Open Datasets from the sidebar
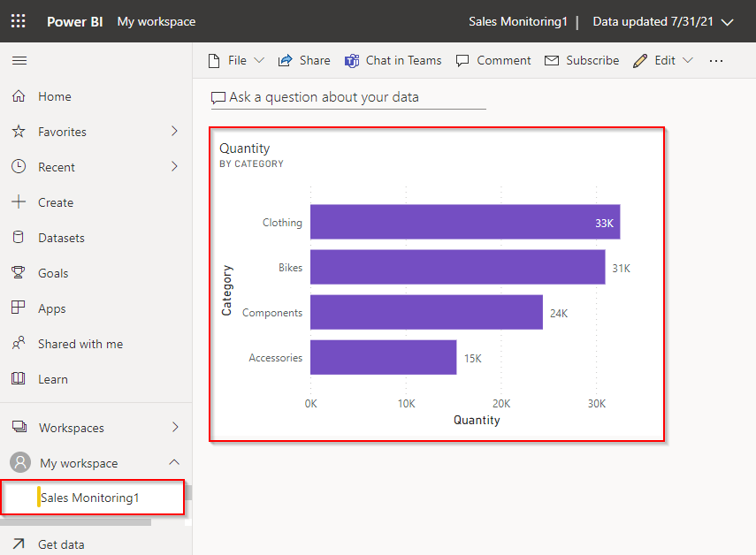Image resolution: width=756 pixels, height=555 pixels. pos(61,238)
